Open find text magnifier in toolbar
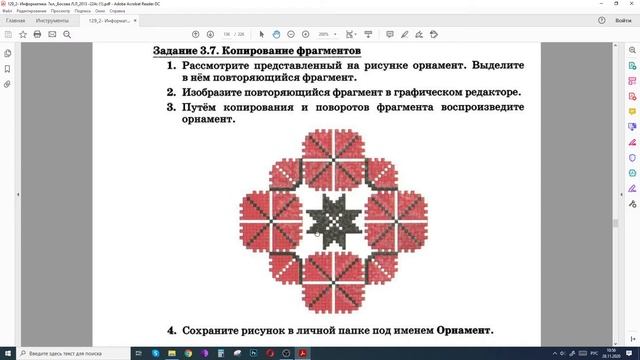 [67, 35]
